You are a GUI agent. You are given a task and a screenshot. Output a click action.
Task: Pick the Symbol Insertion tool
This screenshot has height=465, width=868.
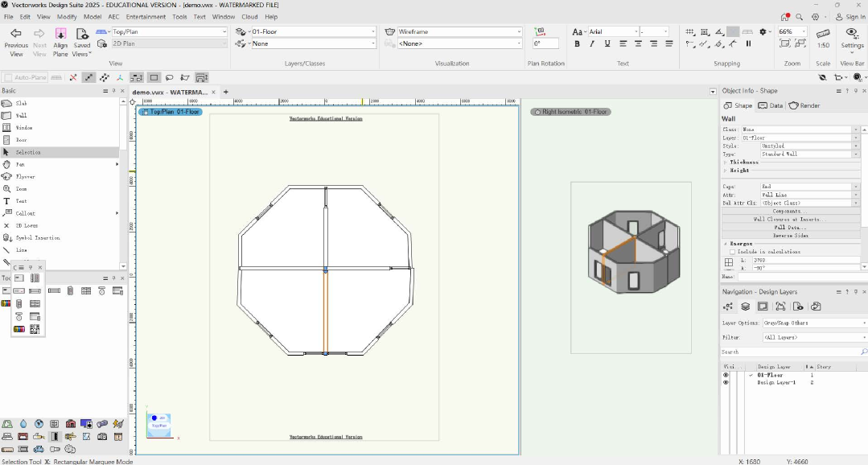click(x=38, y=237)
